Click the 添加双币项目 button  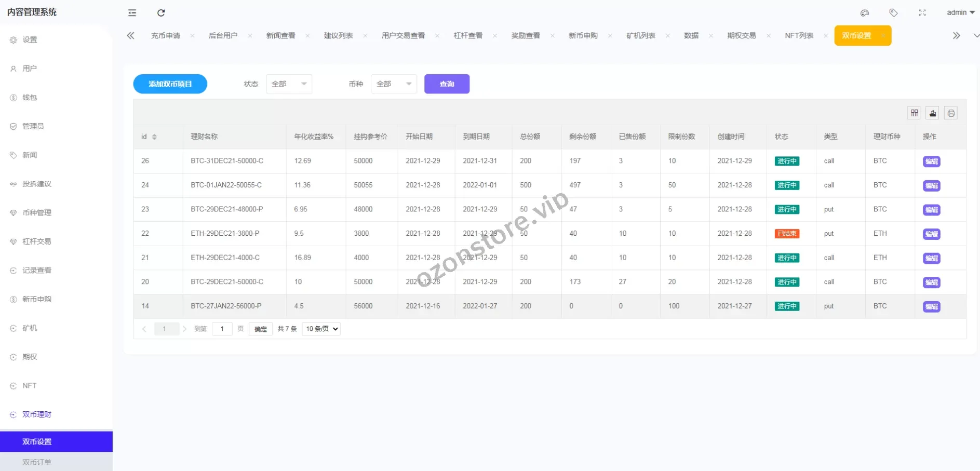(170, 84)
